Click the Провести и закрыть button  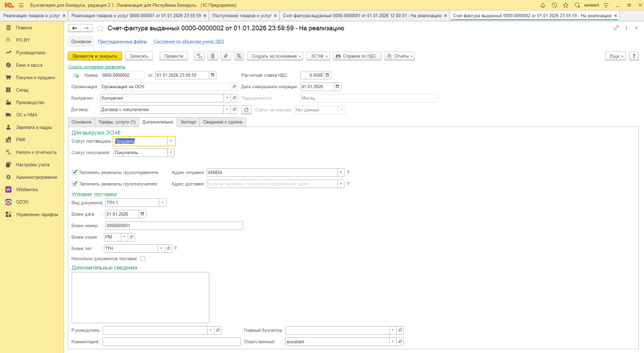pos(94,56)
